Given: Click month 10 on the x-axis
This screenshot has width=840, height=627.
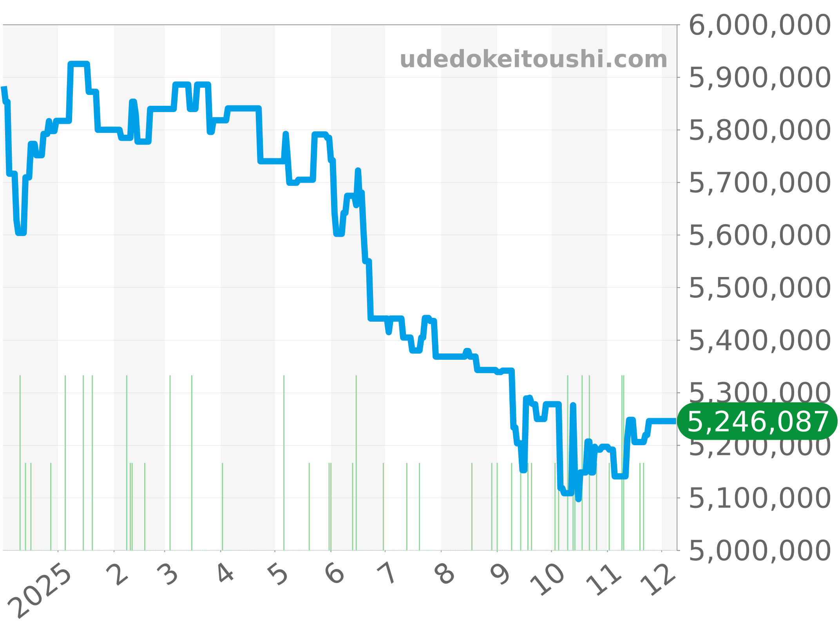Looking at the screenshot, I should 548,580.
